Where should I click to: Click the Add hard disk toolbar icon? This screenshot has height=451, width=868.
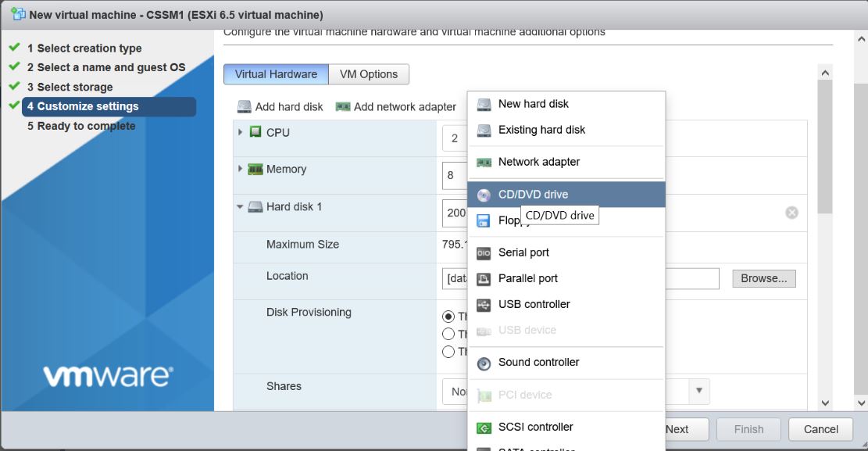[244, 106]
